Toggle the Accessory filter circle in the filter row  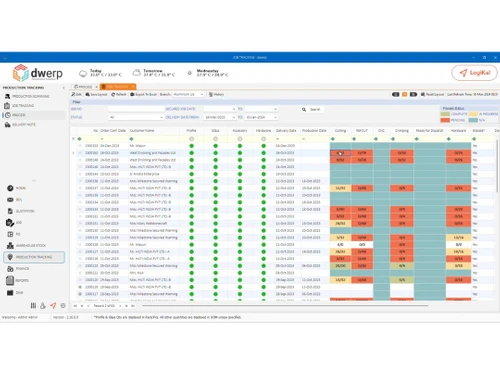pos(240,139)
